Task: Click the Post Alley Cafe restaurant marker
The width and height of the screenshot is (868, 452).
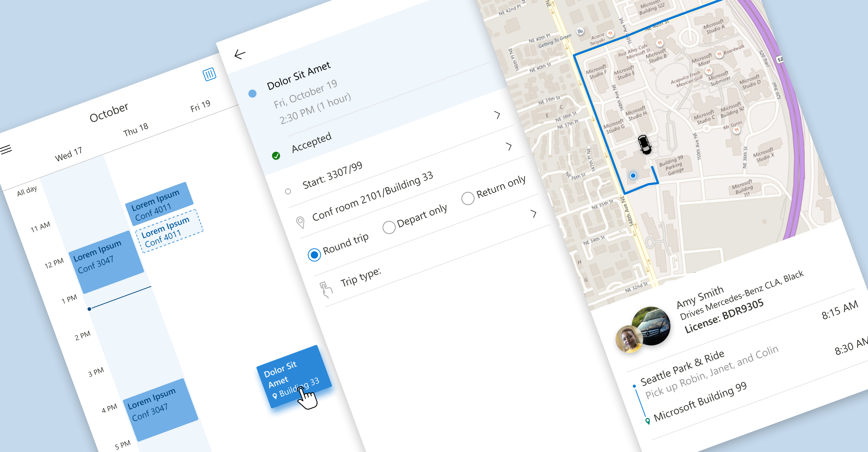Action: 660,43
